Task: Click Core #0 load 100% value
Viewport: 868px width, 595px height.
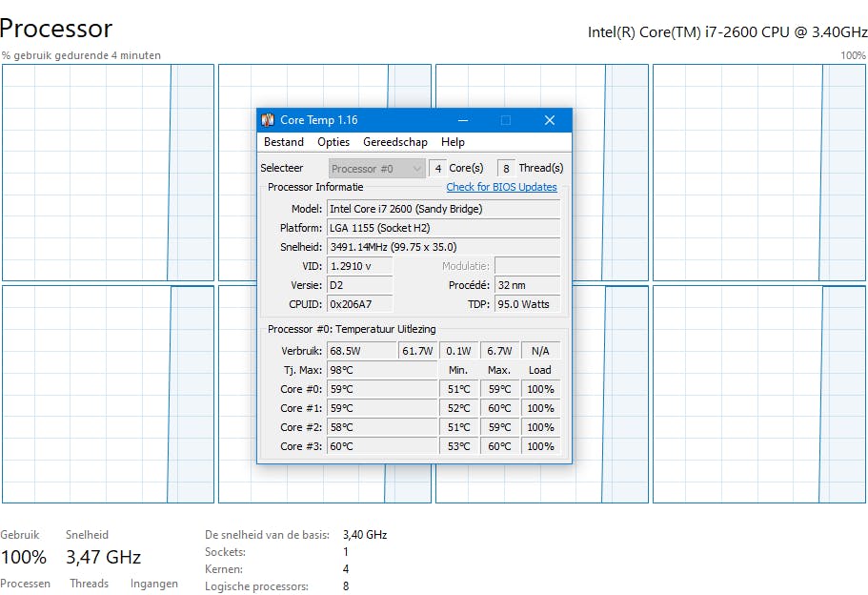Action: (541, 389)
